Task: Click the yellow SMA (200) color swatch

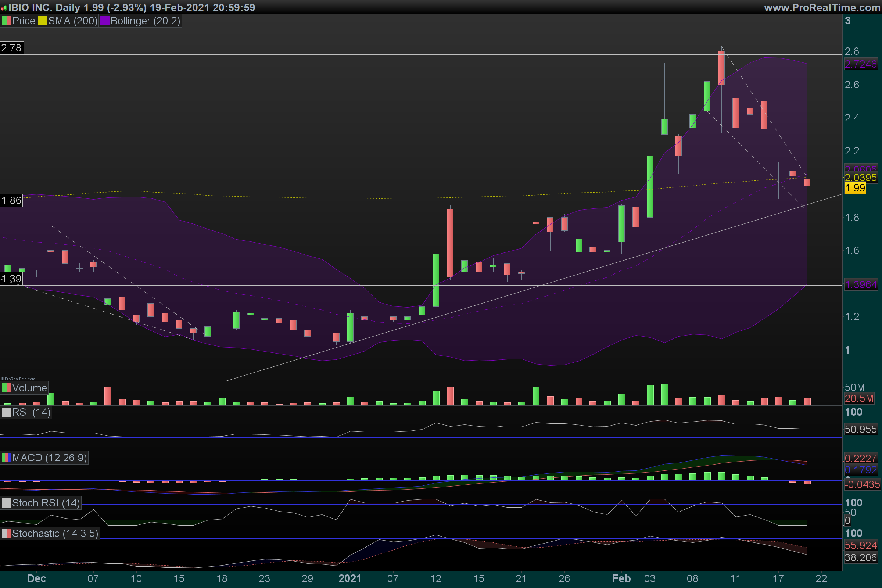Action: point(42,21)
